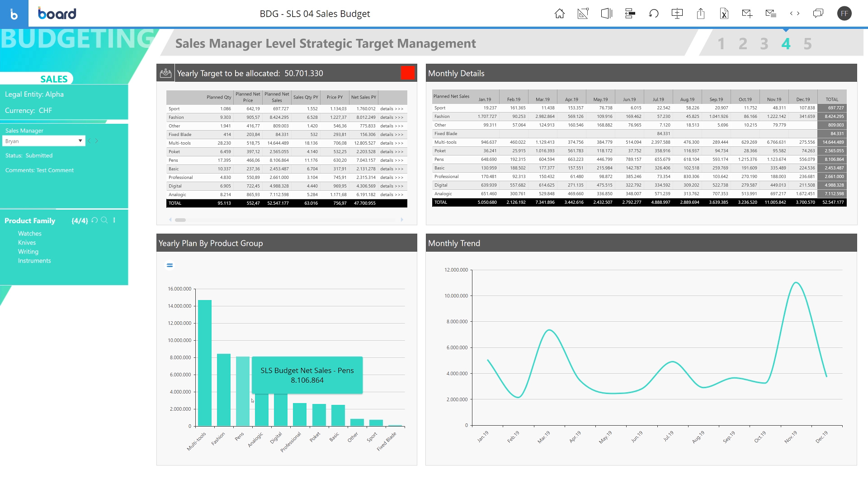Select next Sales Manager with right chevron
Image resolution: width=868 pixels, height=488 pixels.
point(96,141)
